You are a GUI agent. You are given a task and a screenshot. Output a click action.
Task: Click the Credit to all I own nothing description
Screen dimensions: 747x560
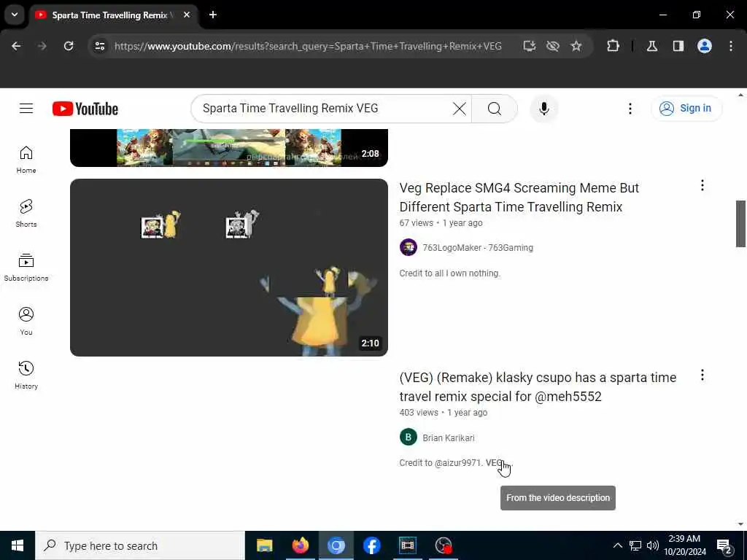(449, 273)
